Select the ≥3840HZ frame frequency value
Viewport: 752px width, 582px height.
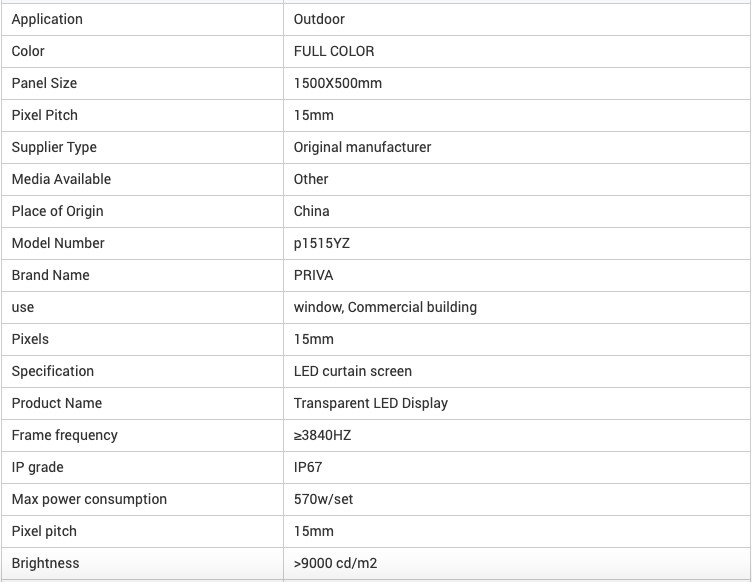tap(322, 435)
